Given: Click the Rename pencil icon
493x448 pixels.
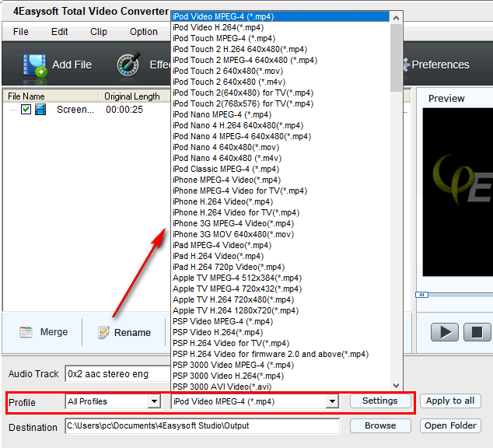Looking at the screenshot, I should coord(103,332).
